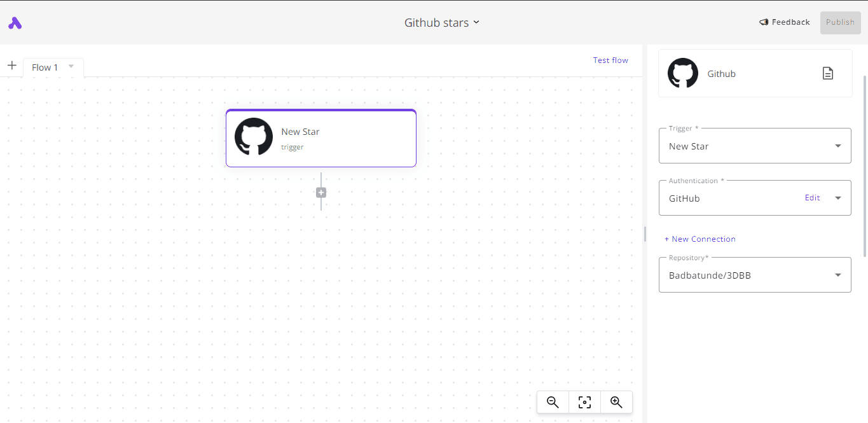Click the Test flow link

pos(610,60)
